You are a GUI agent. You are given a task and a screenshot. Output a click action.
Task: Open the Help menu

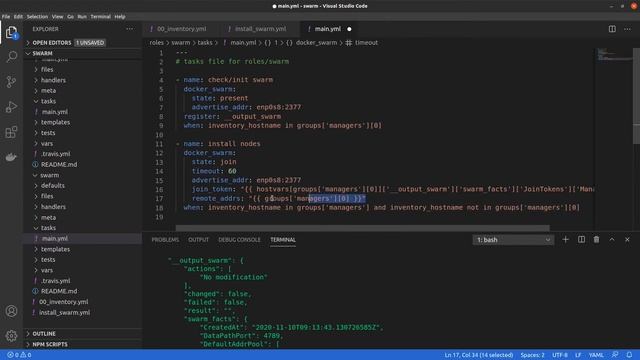(x=120, y=17)
